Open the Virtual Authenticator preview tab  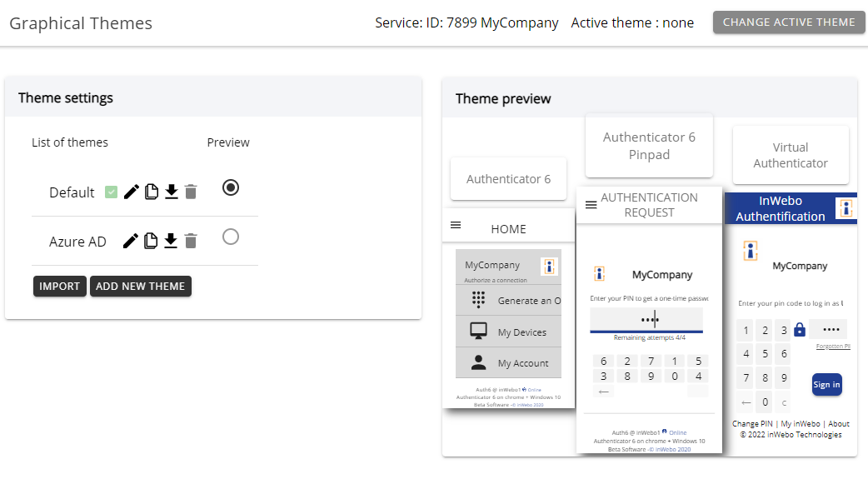791,156
